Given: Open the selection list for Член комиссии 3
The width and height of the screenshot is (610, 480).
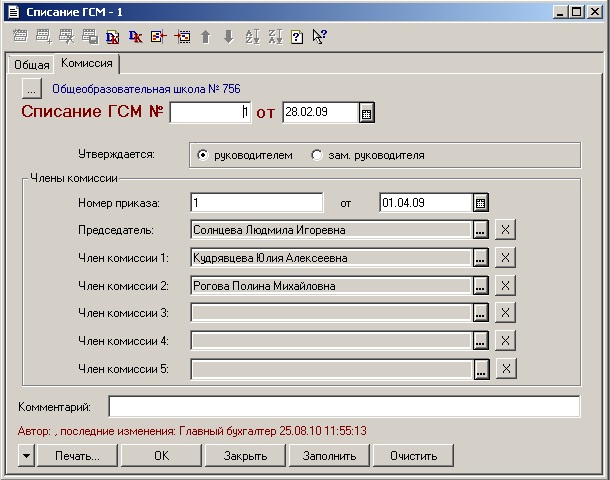Looking at the screenshot, I should (x=481, y=314).
